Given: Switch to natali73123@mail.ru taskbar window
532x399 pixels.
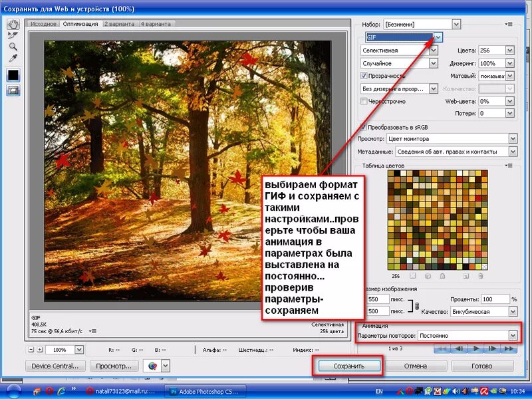Looking at the screenshot, I should 122,391.
